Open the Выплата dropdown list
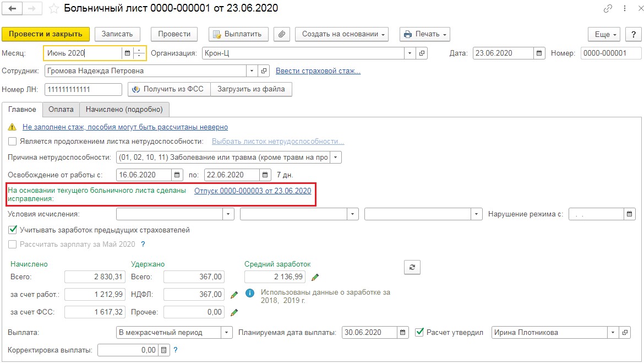The height and width of the screenshot is (363, 644). [x=227, y=333]
